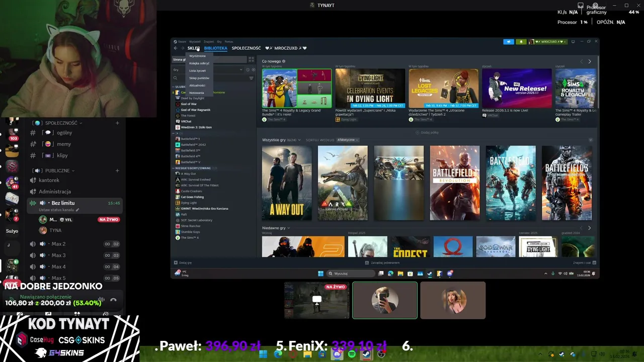
Task: Select Lista życzeń from the SKLEP menu
Action: 197,71
